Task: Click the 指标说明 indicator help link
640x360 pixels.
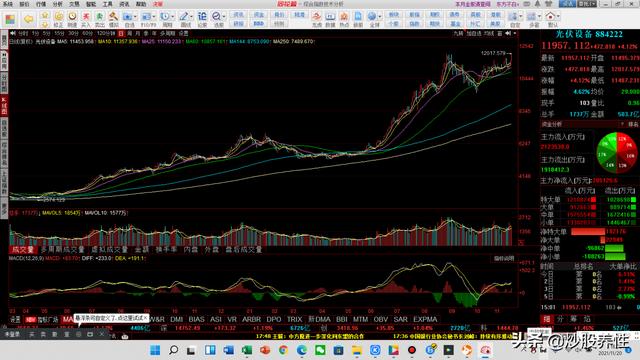Action: [504, 258]
